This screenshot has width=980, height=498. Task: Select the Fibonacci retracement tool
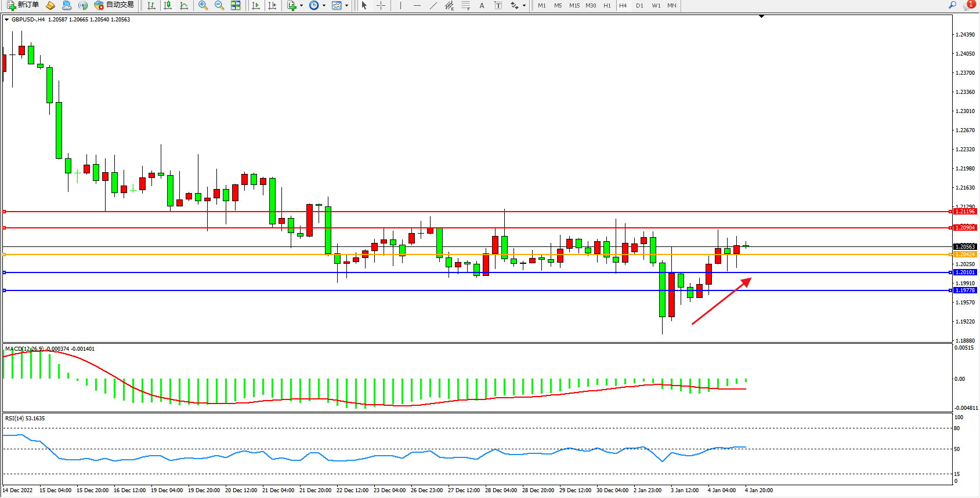pos(466,5)
